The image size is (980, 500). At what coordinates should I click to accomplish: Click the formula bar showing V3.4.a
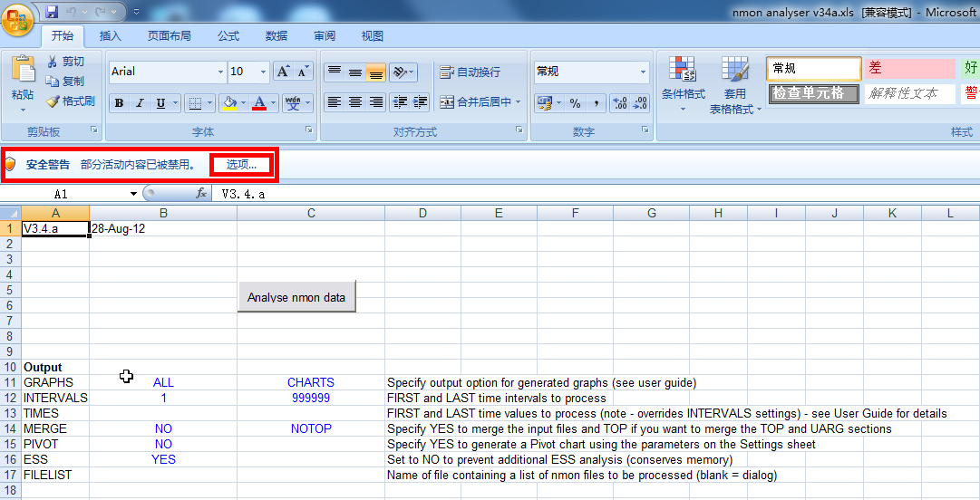[596, 194]
